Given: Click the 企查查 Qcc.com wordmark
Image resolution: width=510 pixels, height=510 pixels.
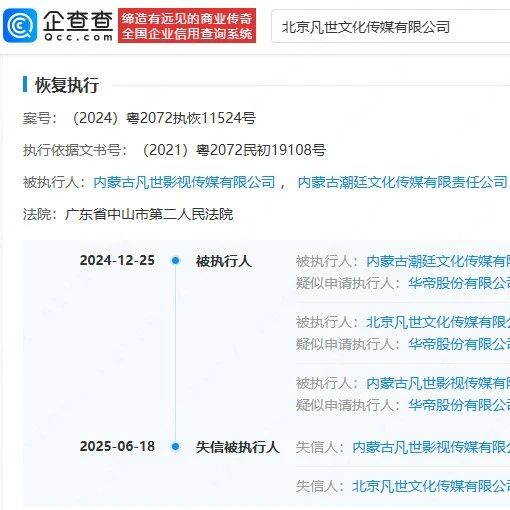Looking at the screenshot, I should click(78, 26).
